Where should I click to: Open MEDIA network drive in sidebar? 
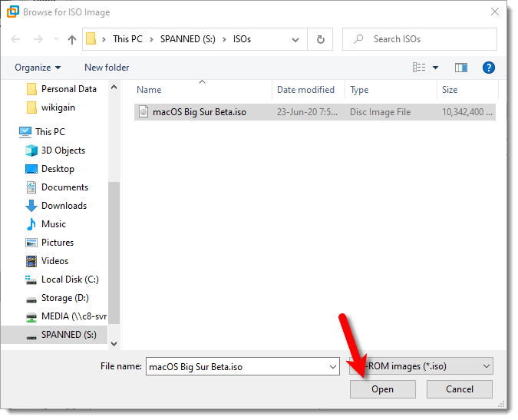pyautogui.click(x=74, y=316)
